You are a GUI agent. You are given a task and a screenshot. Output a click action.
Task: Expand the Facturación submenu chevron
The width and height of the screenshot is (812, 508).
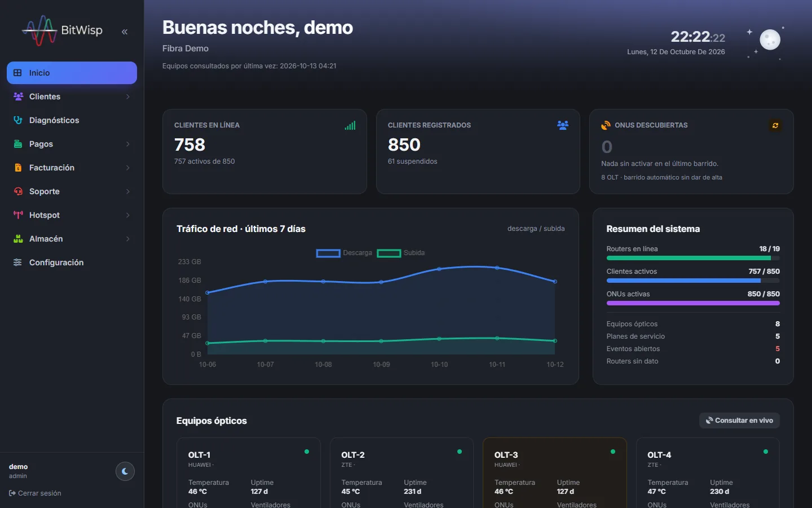coord(128,168)
